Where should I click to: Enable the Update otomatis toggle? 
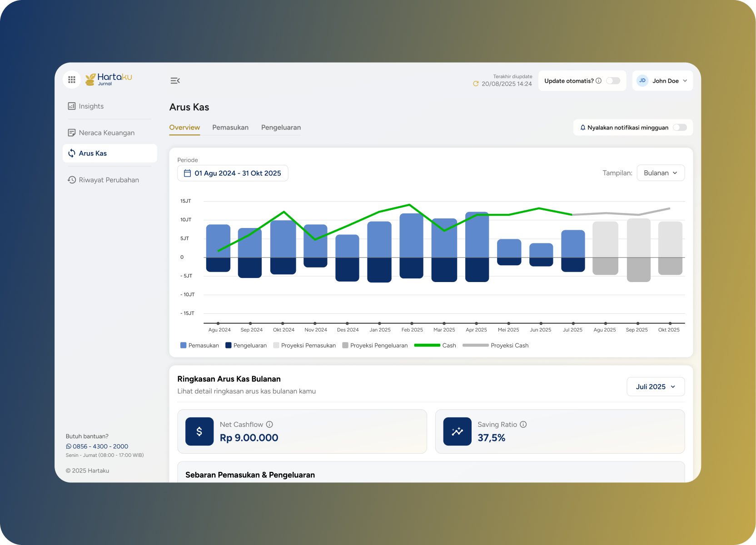pos(613,81)
